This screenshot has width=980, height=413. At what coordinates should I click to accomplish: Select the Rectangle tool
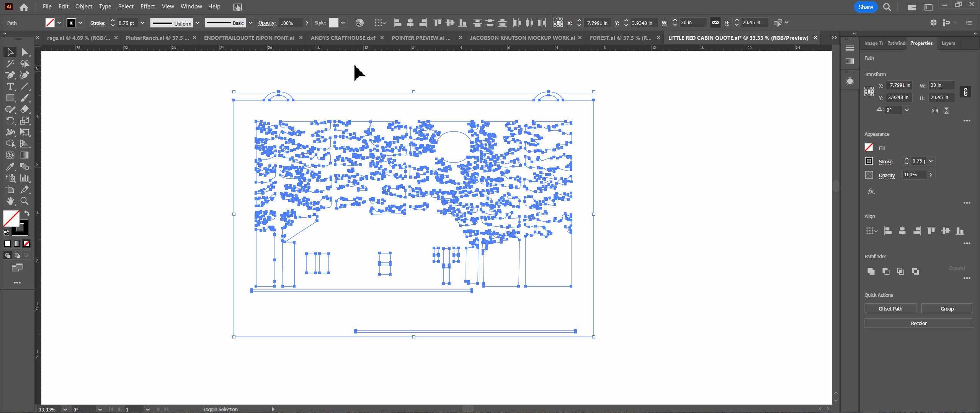click(x=10, y=98)
